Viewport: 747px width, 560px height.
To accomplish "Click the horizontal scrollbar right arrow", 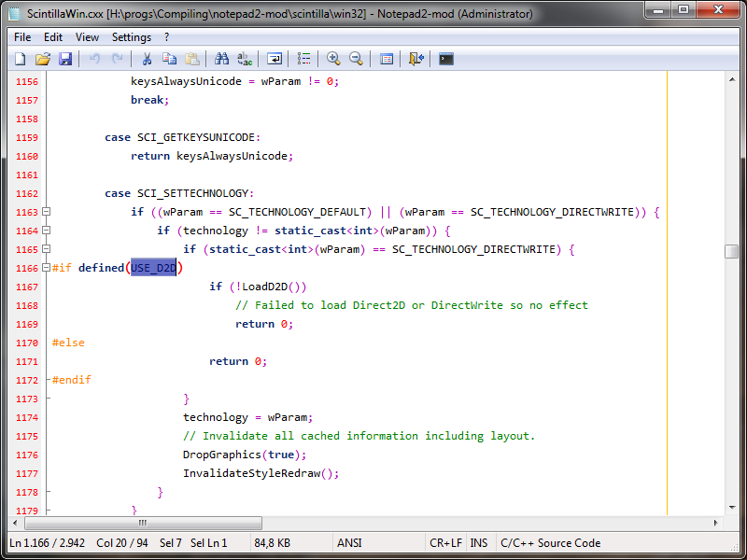I will (716, 524).
